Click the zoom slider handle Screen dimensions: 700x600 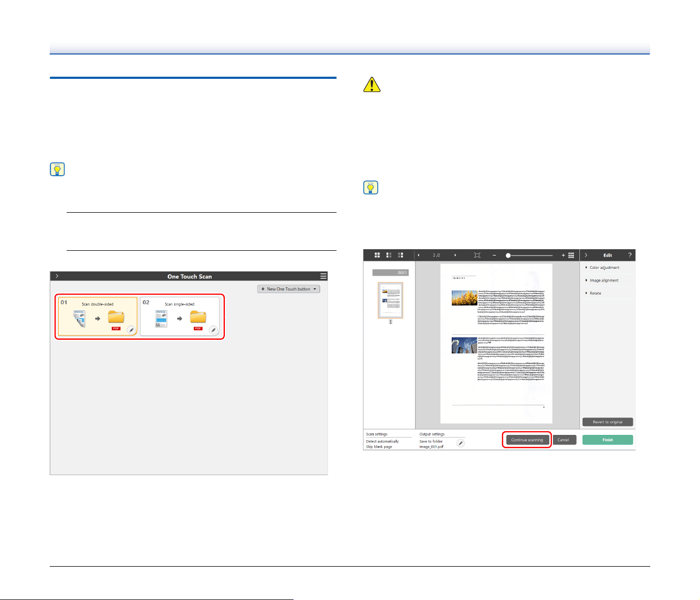coord(508,255)
